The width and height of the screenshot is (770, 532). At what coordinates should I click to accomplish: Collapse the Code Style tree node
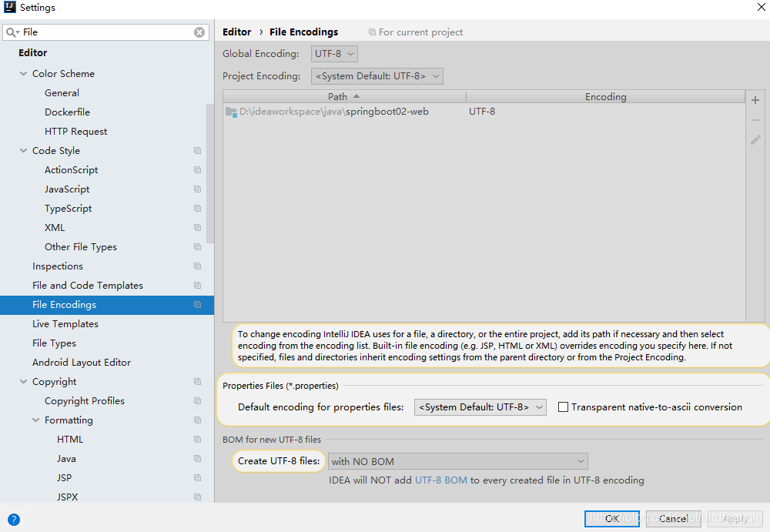tap(23, 151)
